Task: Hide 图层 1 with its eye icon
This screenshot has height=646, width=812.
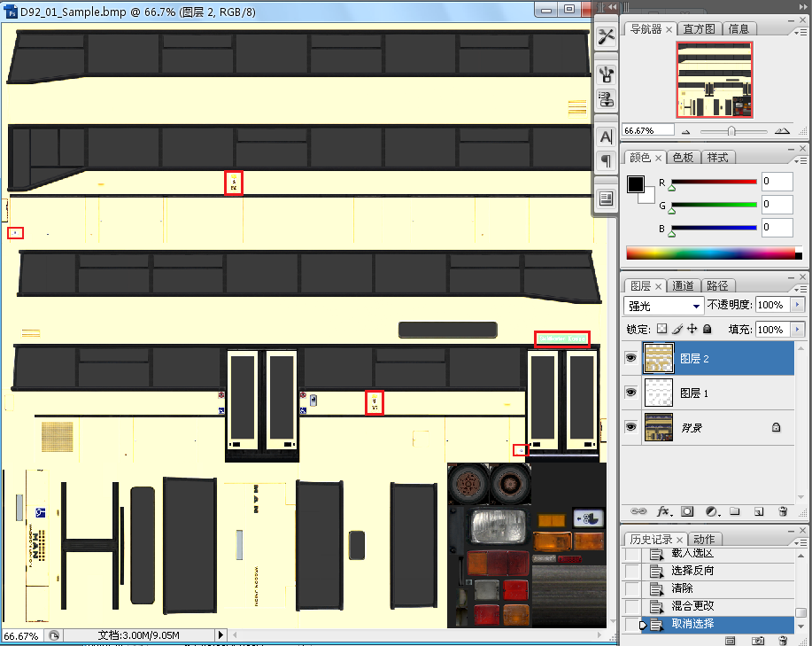Action: [x=630, y=393]
